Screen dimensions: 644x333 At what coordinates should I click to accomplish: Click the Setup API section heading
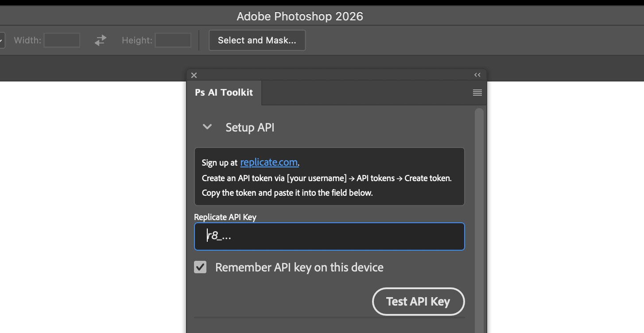pos(250,128)
